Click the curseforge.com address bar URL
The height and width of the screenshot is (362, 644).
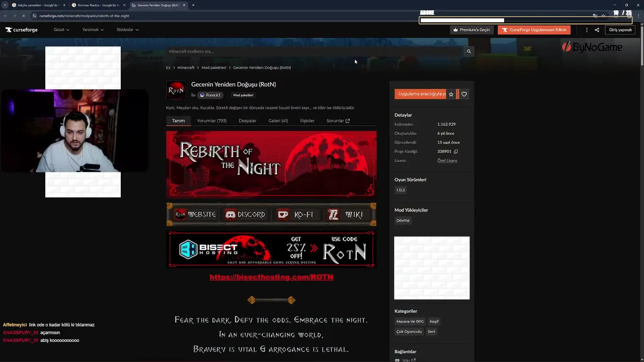pyautogui.click(x=84, y=16)
